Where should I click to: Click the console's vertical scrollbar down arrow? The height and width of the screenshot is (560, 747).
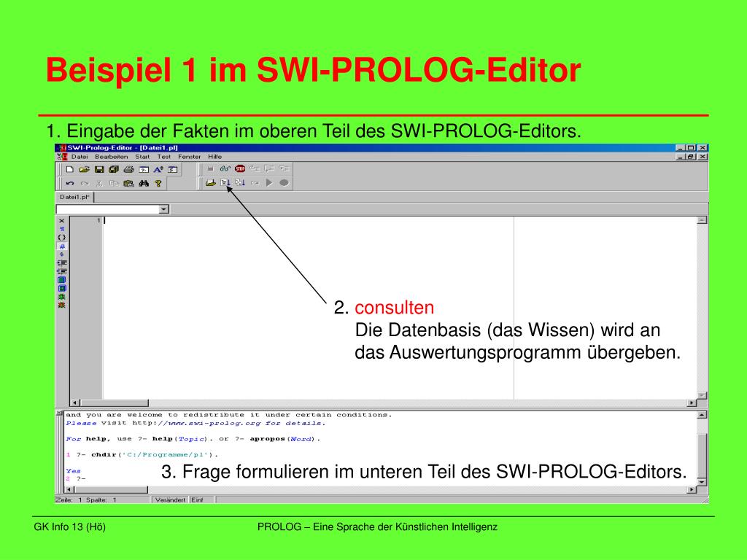coord(702,482)
